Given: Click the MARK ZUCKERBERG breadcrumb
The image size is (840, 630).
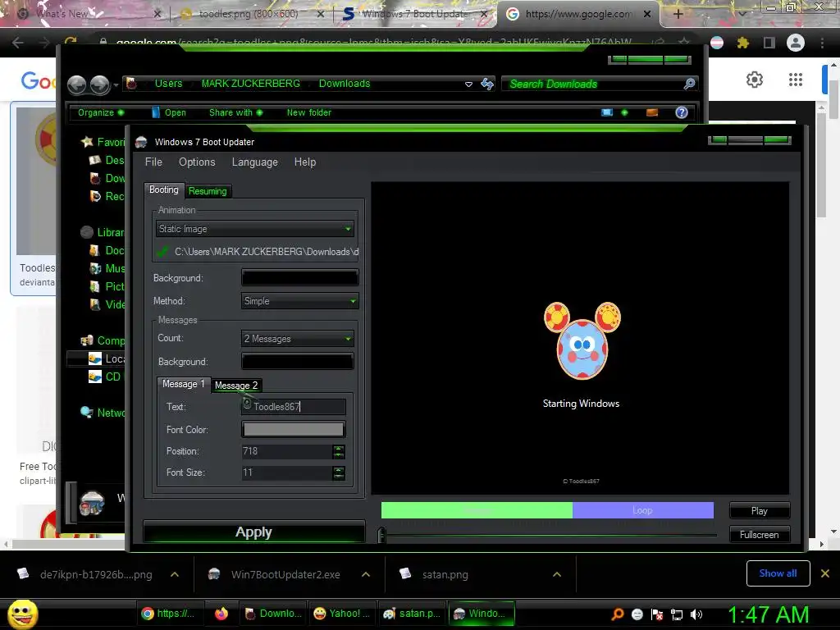Looking at the screenshot, I should [251, 84].
